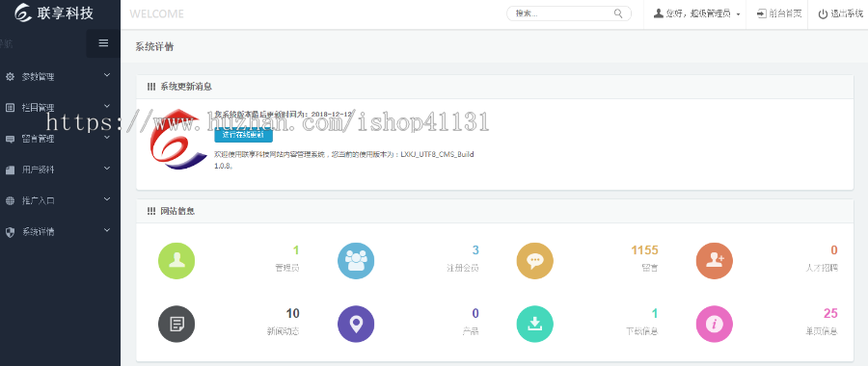Click the red and blue system logo image
Viewport: 868px width, 366px height.
178,140
